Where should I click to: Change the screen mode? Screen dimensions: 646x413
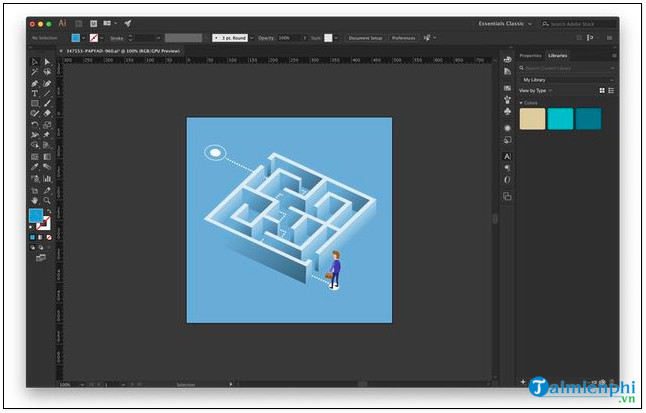pos(41,258)
